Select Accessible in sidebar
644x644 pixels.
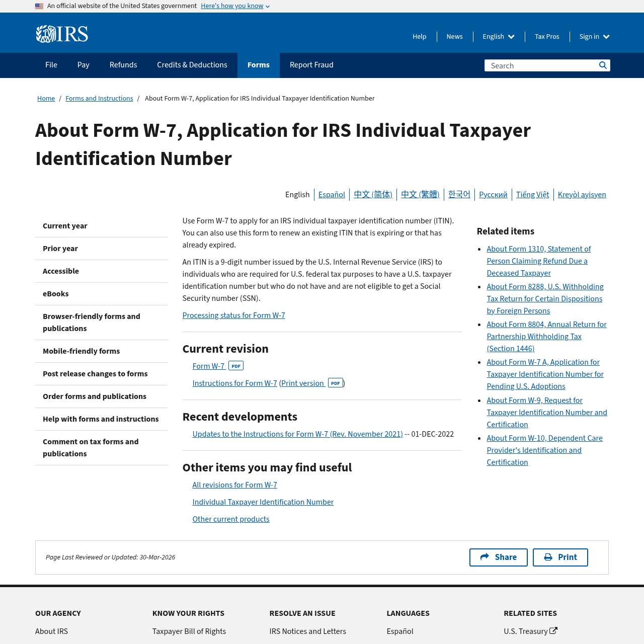click(101, 271)
